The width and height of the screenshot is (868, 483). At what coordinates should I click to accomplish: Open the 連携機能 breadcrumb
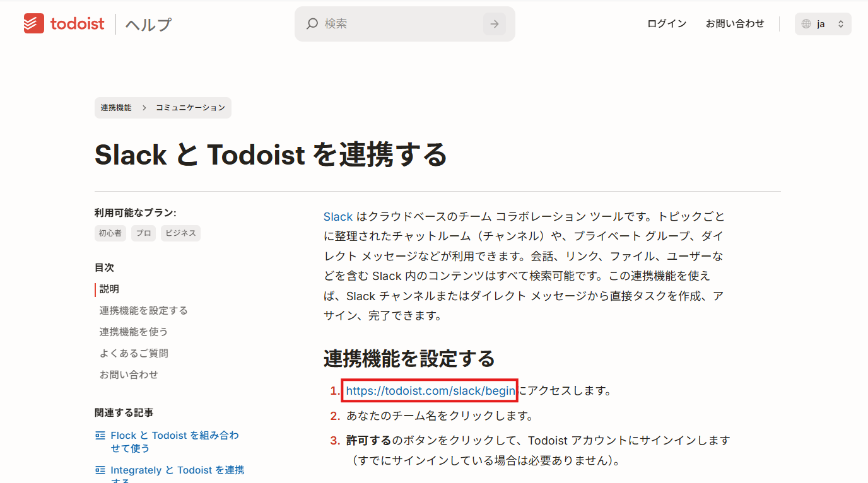coord(116,108)
